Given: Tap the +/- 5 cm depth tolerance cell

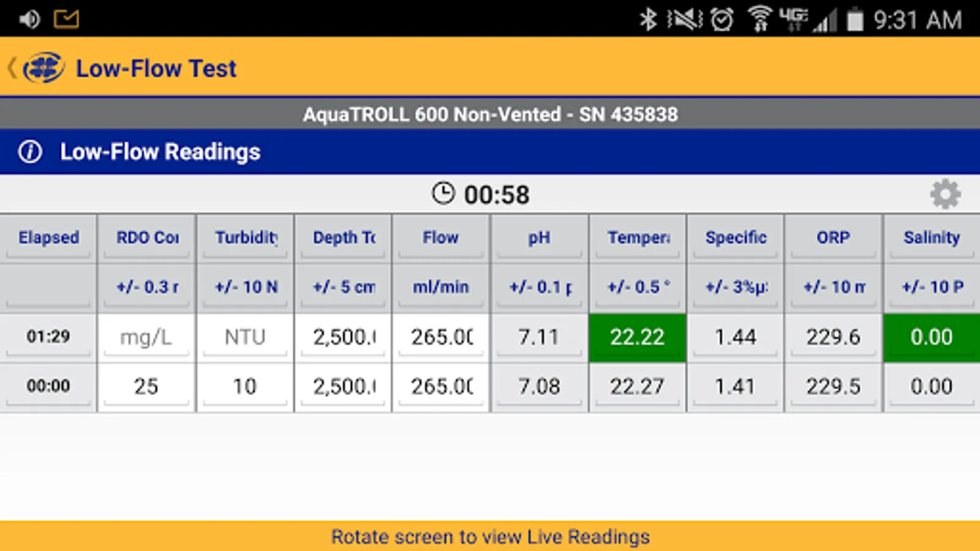Looking at the screenshot, I should pos(343,288).
